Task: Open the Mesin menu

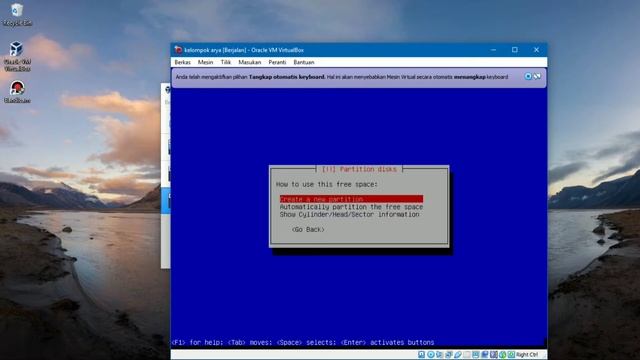Action: (x=205, y=62)
